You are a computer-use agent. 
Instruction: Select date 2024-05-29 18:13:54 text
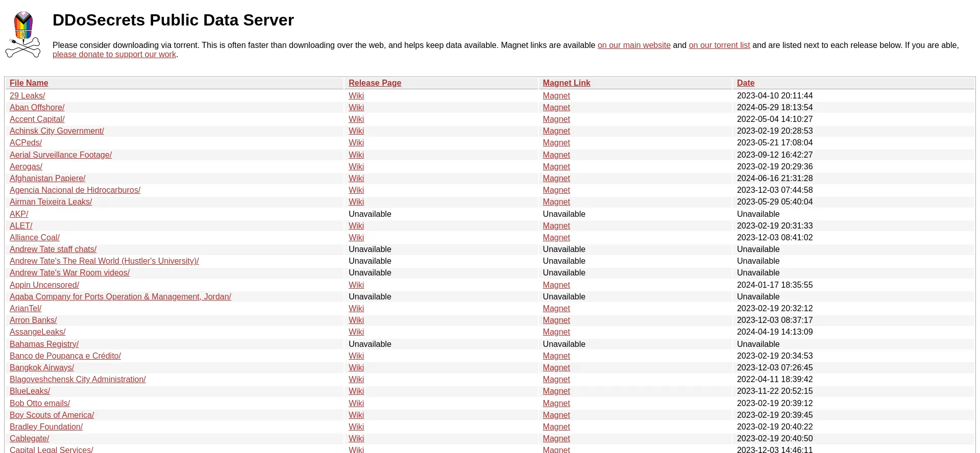(x=774, y=107)
